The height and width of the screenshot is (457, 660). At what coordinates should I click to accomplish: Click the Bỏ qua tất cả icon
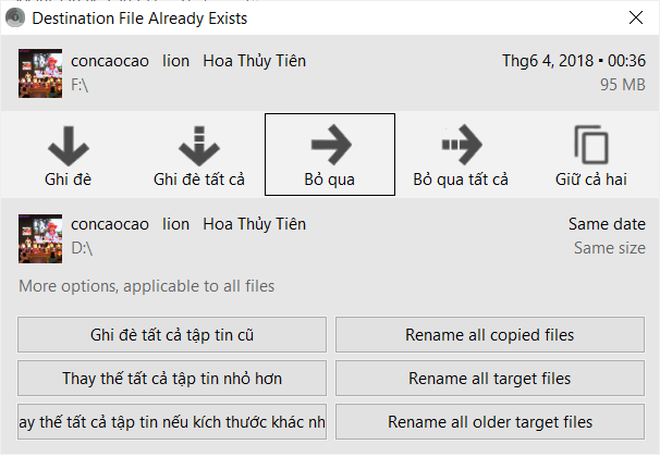(x=461, y=146)
